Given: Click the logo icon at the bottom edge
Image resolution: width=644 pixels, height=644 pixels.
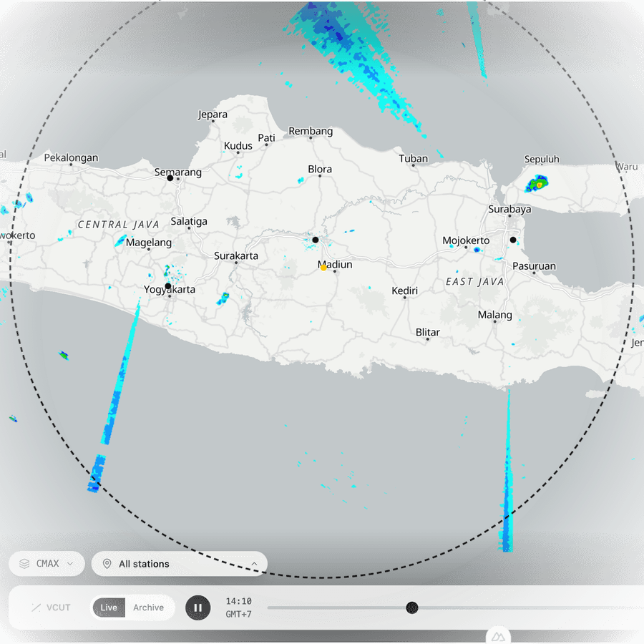Looking at the screenshot, I should tap(498, 637).
